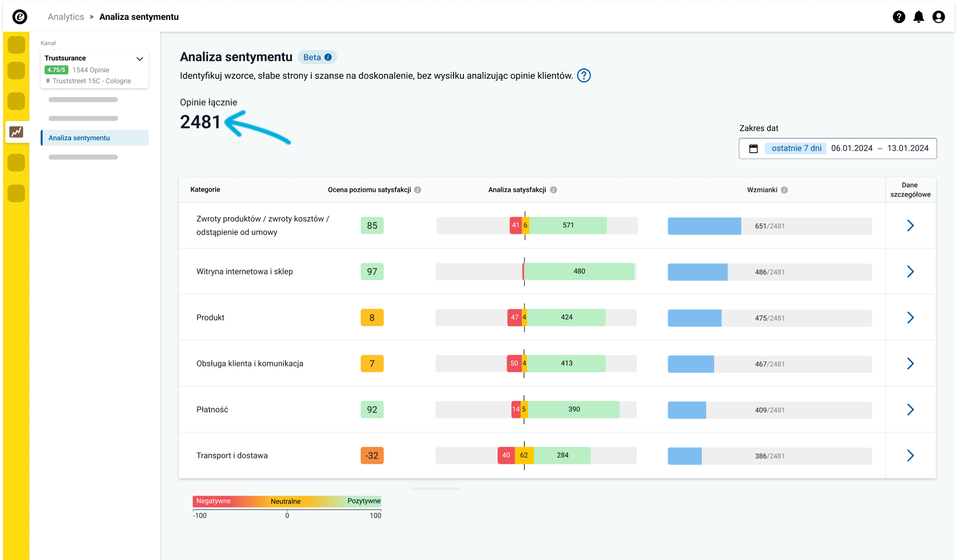Click the app logo in top-left corner
Image resolution: width=965 pixels, height=560 pixels.
coord(20,17)
